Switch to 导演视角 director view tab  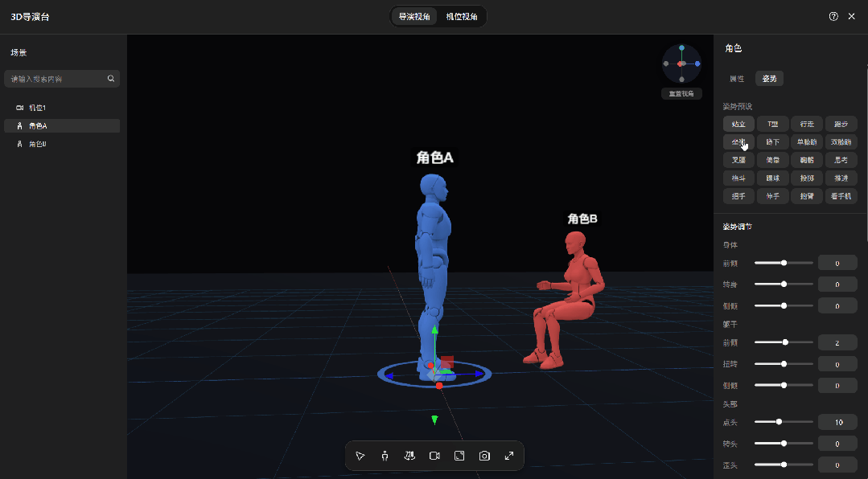point(414,17)
